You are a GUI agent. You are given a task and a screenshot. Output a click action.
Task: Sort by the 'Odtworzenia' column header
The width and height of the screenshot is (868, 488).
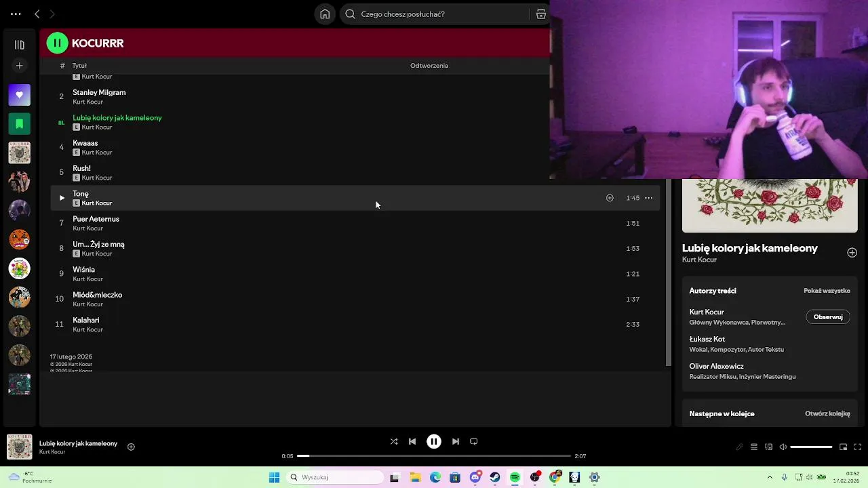coord(429,66)
